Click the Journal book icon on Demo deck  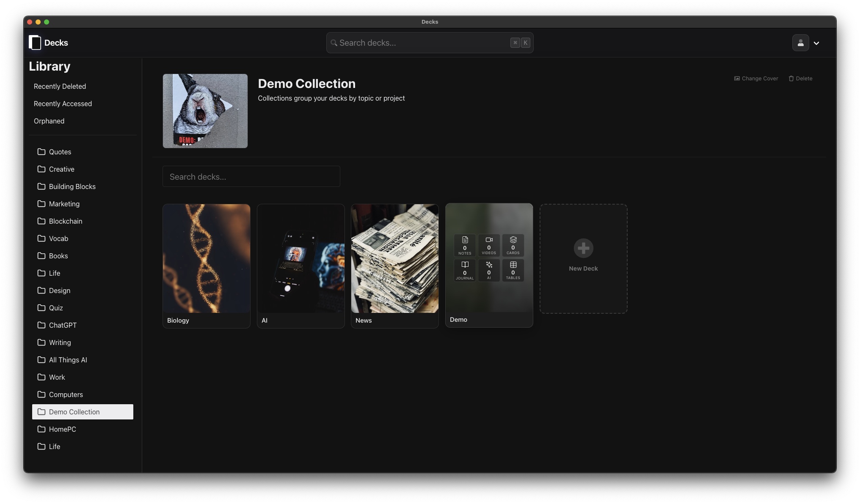coord(465,265)
